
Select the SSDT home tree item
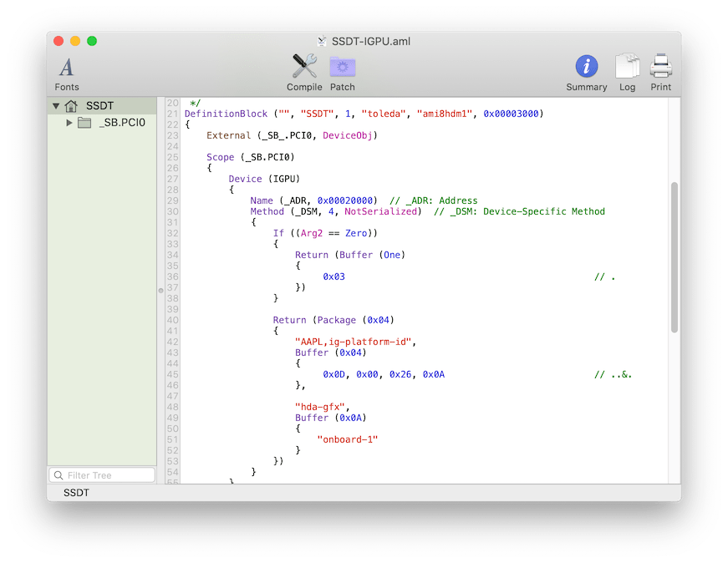pos(102,106)
